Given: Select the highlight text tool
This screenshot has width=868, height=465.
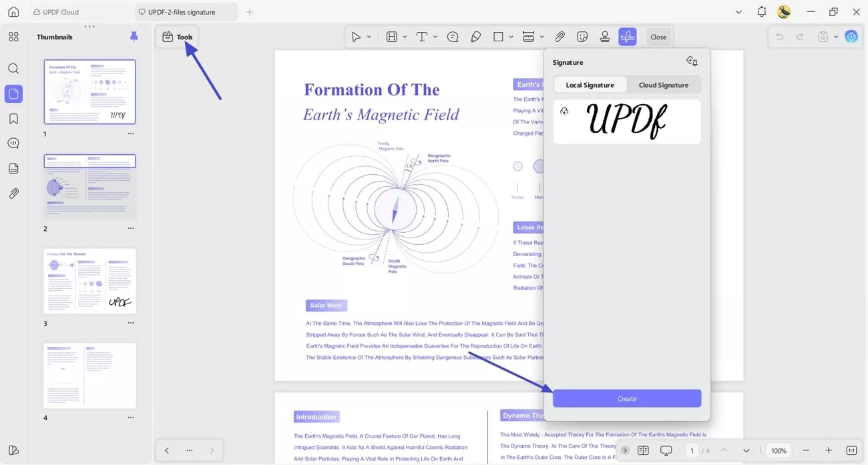Looking at the screenshot, I should tap(392, 37).
